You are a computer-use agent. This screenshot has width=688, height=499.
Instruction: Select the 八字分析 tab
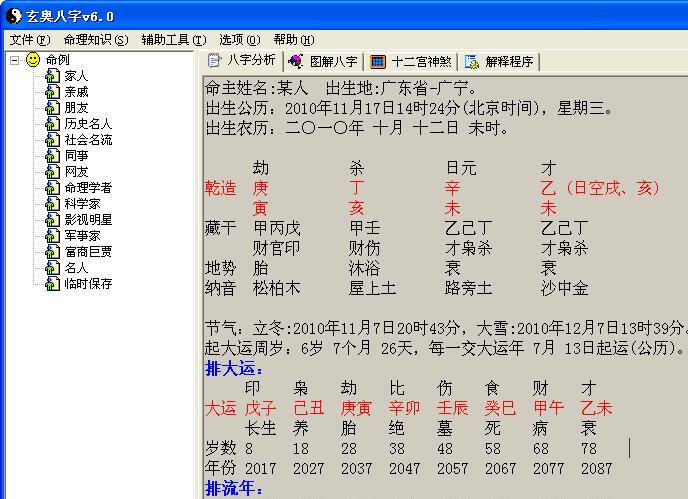click(x=241, y=61)
